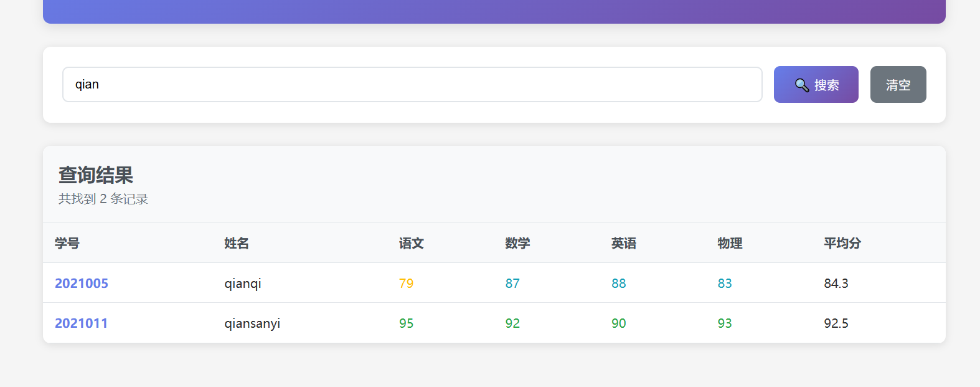Click qianqi's 语文 score 79
Screen dimensions: 980x387
click(406, 283)
